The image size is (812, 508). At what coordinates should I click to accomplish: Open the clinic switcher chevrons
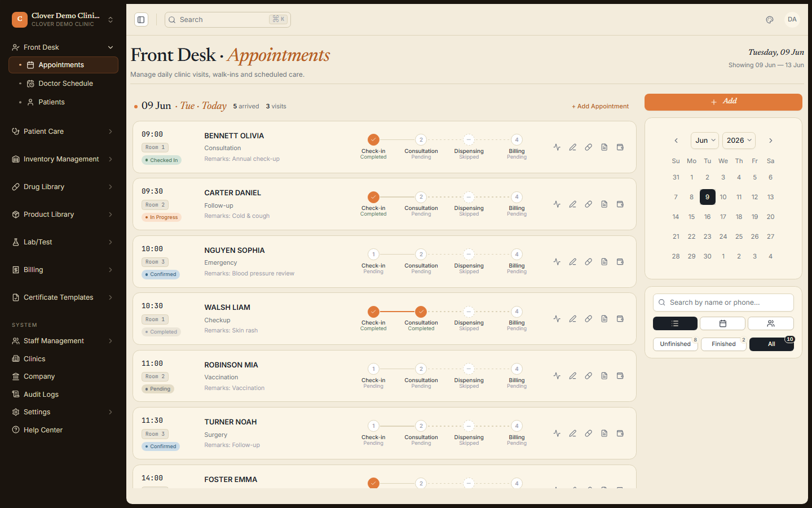point(111,20)
